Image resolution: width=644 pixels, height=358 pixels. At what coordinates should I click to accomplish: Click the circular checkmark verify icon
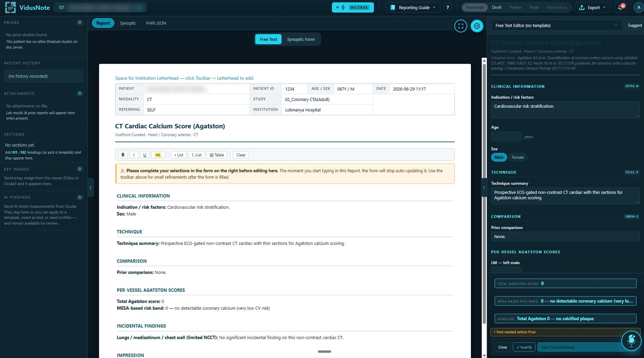tap(477, 26)
